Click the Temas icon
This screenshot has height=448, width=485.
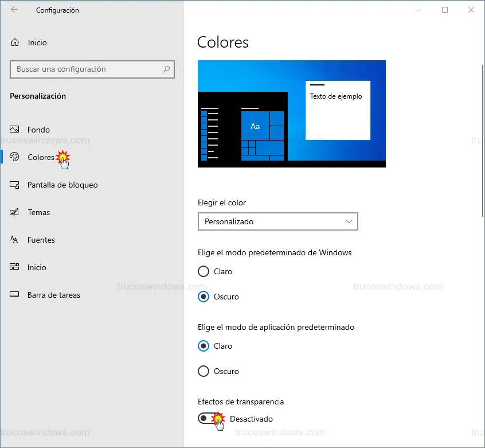pos(15,212)
